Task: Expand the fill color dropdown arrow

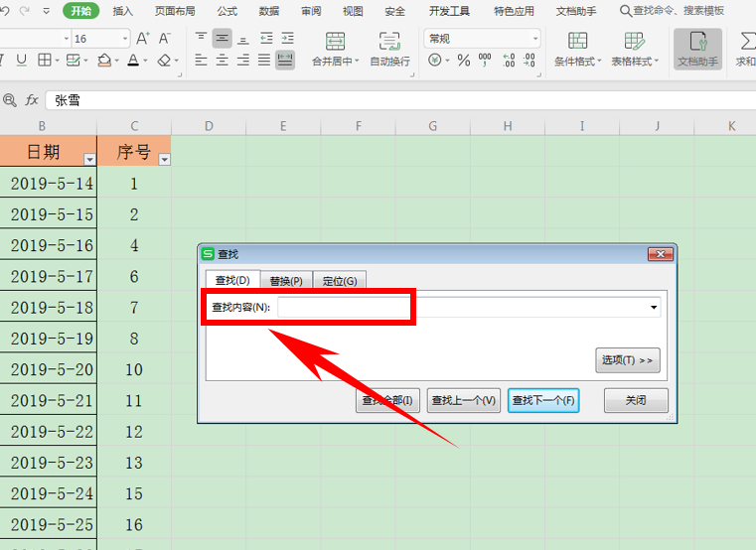Action: 116,61
